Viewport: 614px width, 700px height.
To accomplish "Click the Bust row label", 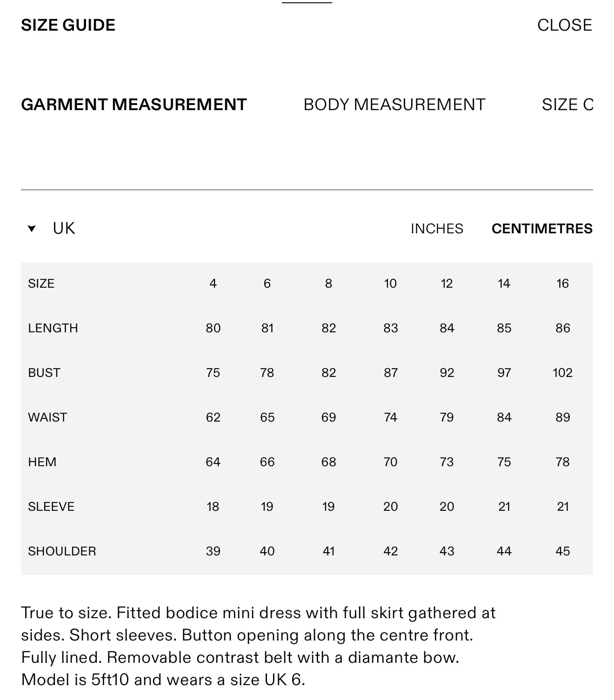I will coord(44,373).
